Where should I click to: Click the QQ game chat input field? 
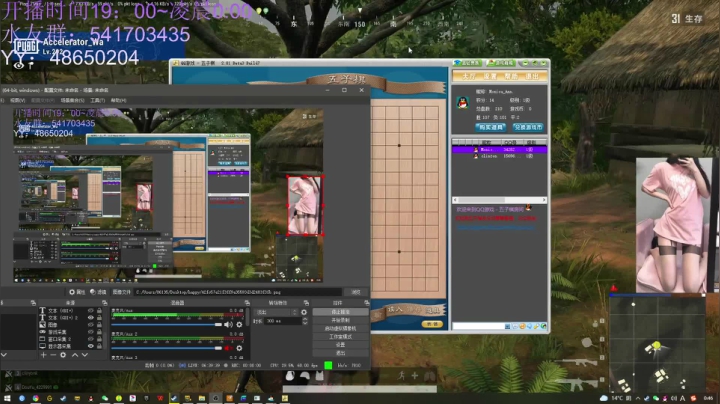(x=478, y=326)
